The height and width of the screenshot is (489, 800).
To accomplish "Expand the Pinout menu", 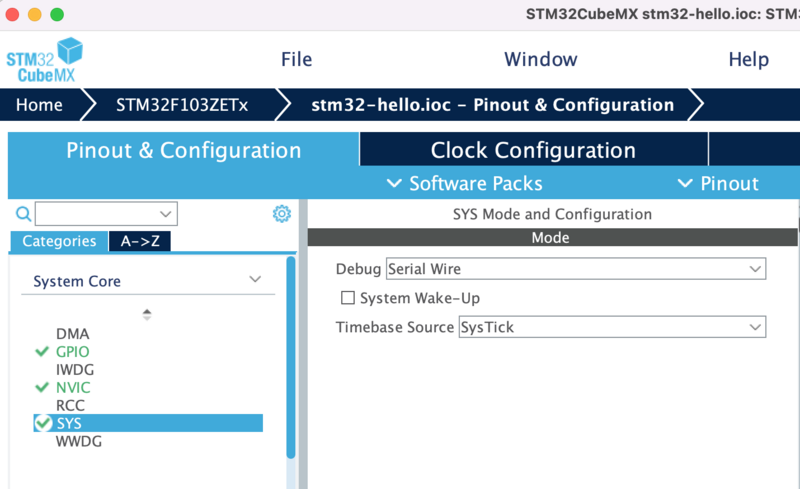I will tap(718, 183).
